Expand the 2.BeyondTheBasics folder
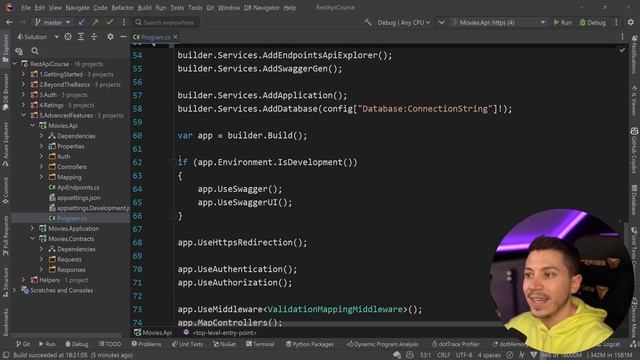The image size is (640, 360). click(23, 84)
